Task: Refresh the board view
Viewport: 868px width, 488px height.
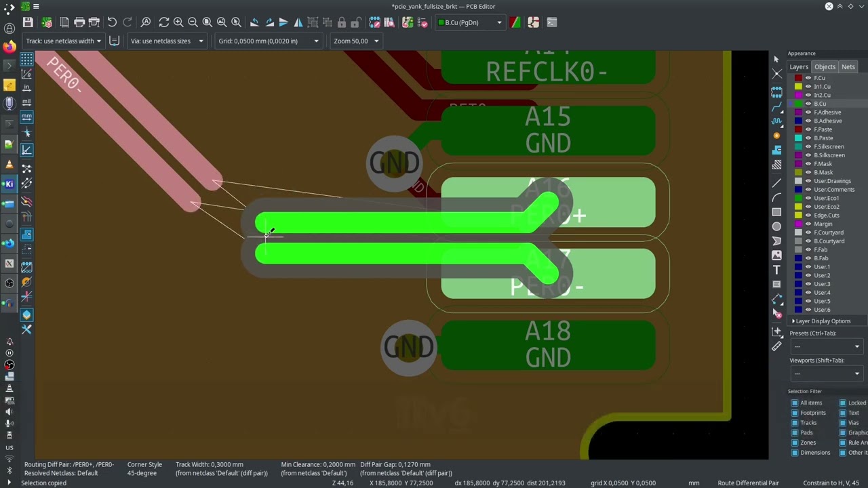Action: [163, 22]
